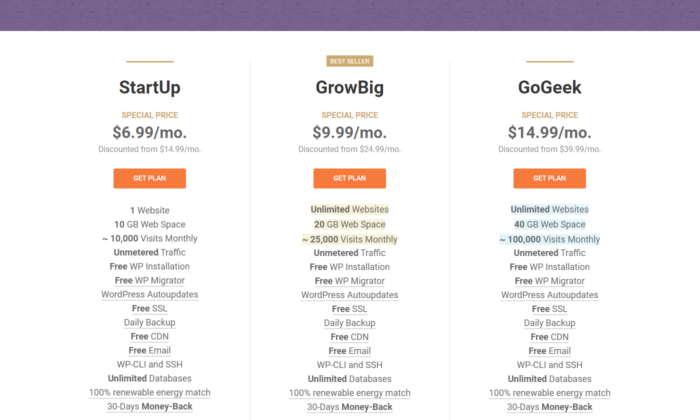This screenshot has width=700, height=420.
Task: Open StartUp's Free WP Migrator tooltip link
Action: point(150,280)
